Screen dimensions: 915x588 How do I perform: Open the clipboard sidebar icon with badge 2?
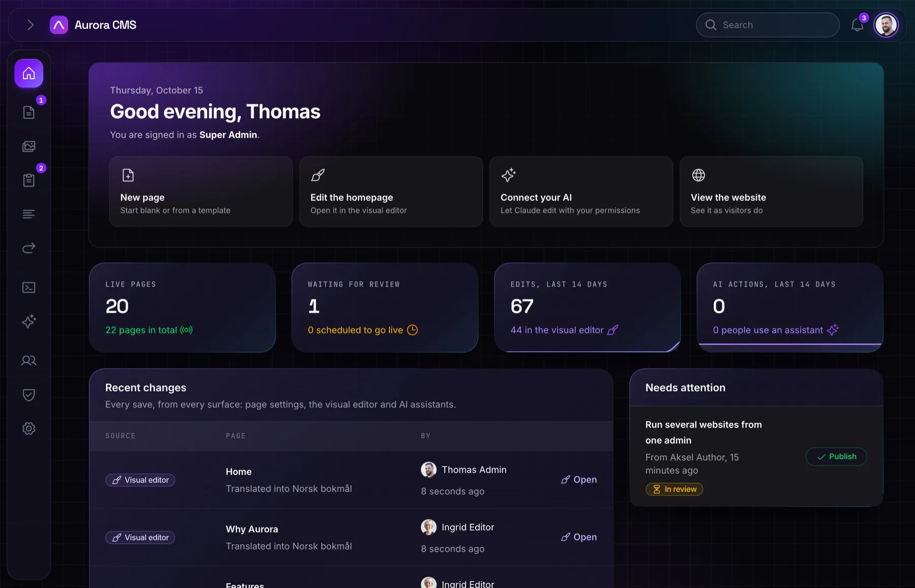pyautogui.click(x=29, y=180)
